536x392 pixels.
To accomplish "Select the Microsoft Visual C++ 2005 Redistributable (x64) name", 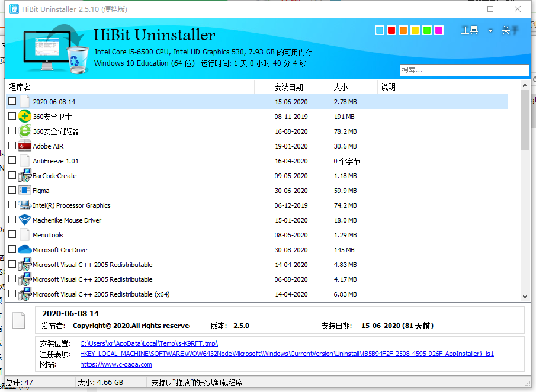I will tap(101, 294).
